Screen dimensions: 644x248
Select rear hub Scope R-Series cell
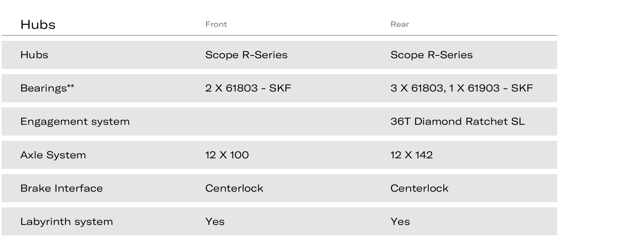coord(432,55)
